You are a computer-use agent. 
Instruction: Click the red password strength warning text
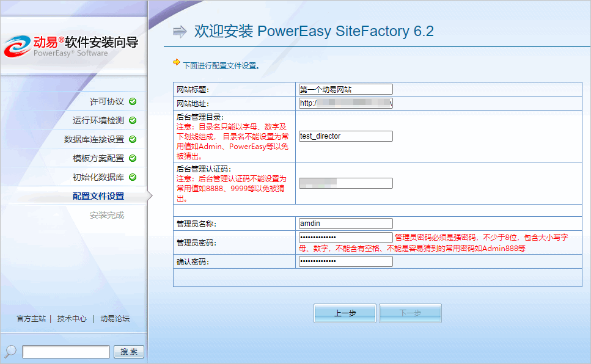tap(433, 243)
